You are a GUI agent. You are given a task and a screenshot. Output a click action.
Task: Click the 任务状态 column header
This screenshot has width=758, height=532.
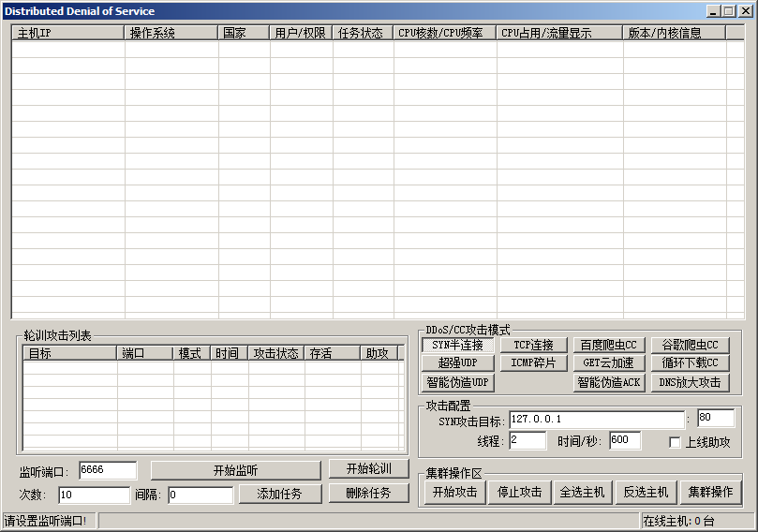click(x=362, y=33)
